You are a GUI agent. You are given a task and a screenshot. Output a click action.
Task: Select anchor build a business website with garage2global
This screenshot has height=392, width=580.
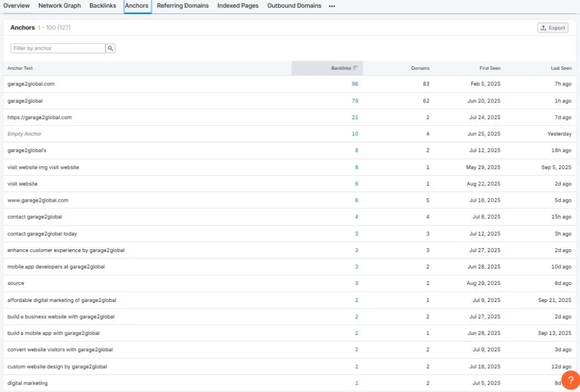point(61,317)
